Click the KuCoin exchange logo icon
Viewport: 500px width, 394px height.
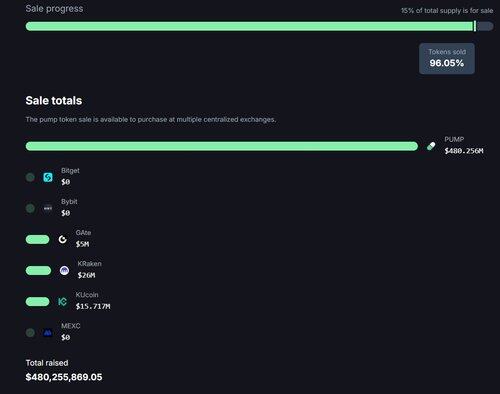pos(62,302)
